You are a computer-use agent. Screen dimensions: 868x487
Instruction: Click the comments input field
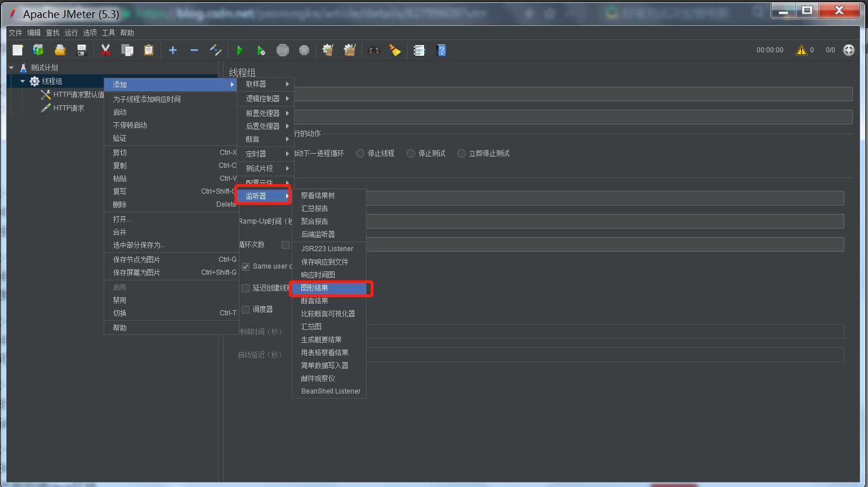coord(572,117)
